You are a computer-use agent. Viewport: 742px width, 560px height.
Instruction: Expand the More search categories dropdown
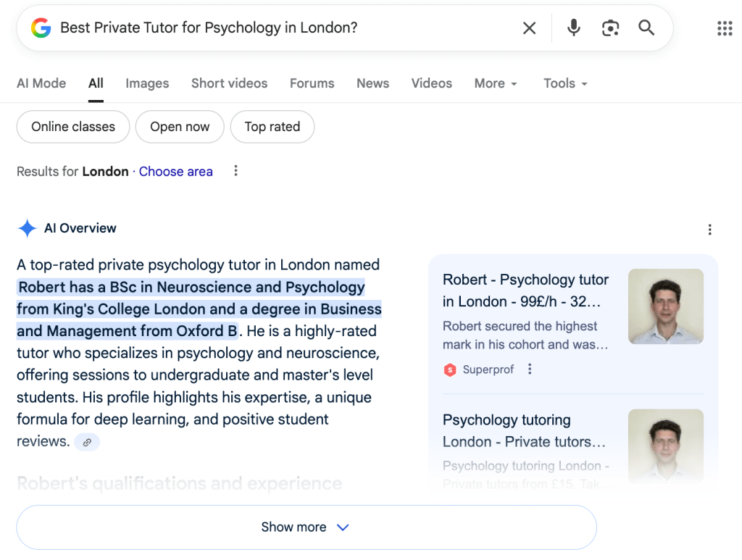496,83
